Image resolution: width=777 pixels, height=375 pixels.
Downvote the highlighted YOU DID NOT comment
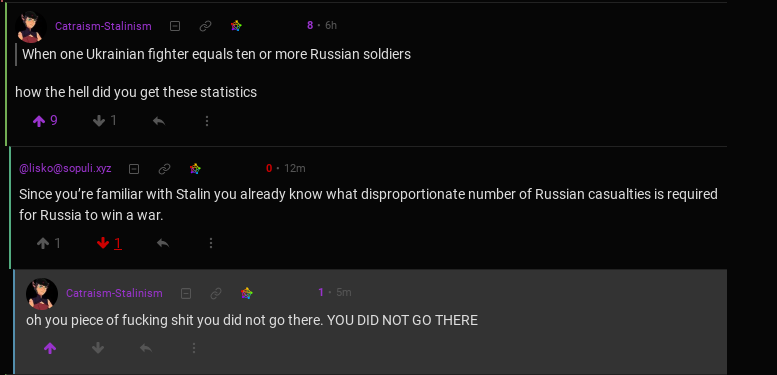click(x=98, y=348)
